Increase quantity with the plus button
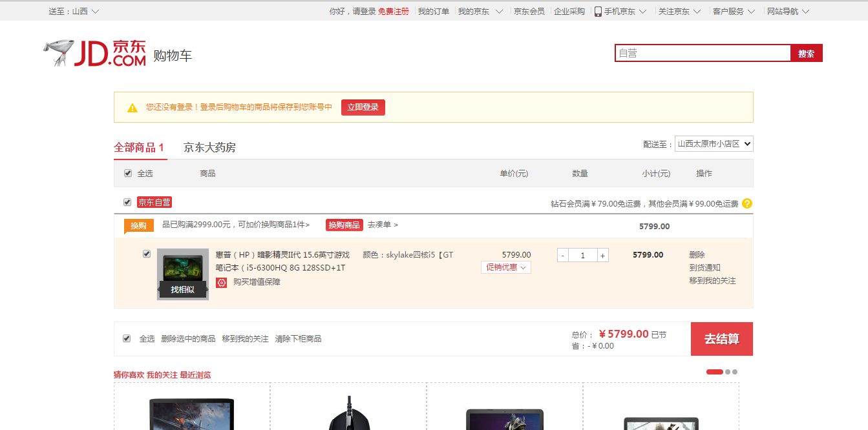Screen dimensions: 868x430 point(603,256)
